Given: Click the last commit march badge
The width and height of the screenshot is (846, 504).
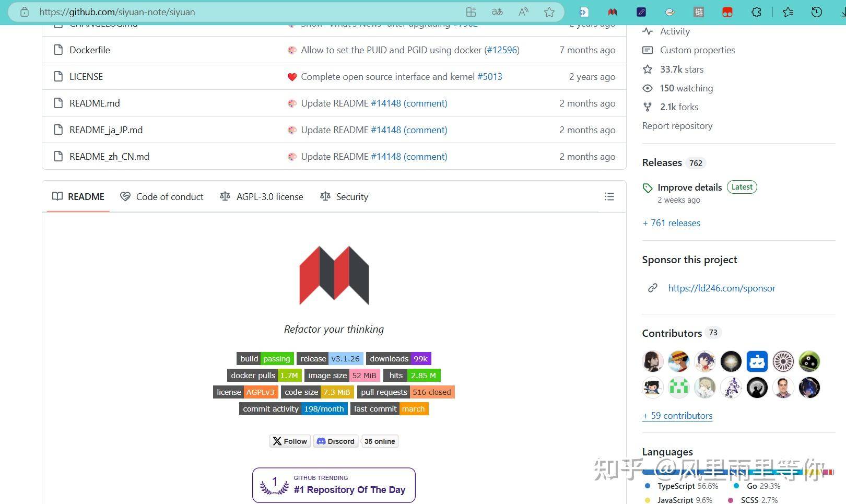Looking at the screenshot, I should coord(390,408).
